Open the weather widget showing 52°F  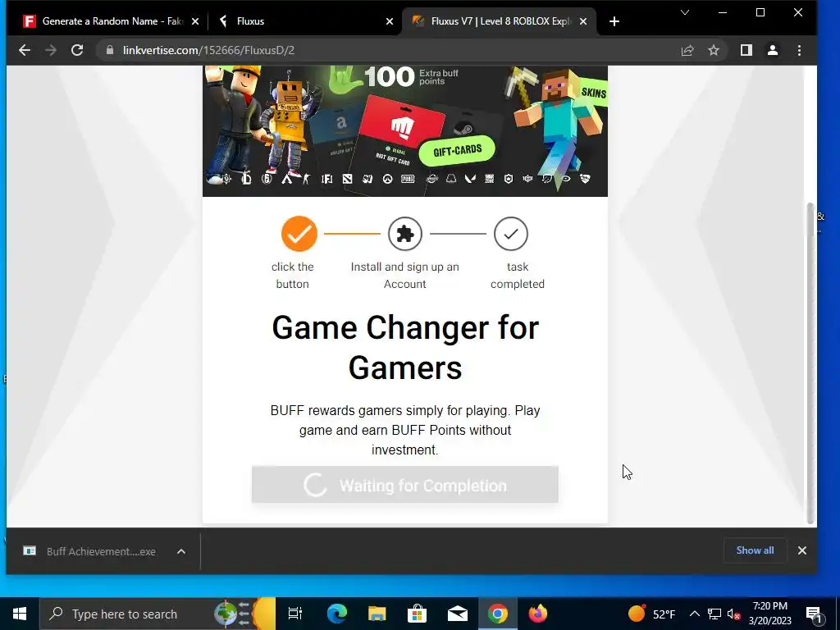pos(652,614)
